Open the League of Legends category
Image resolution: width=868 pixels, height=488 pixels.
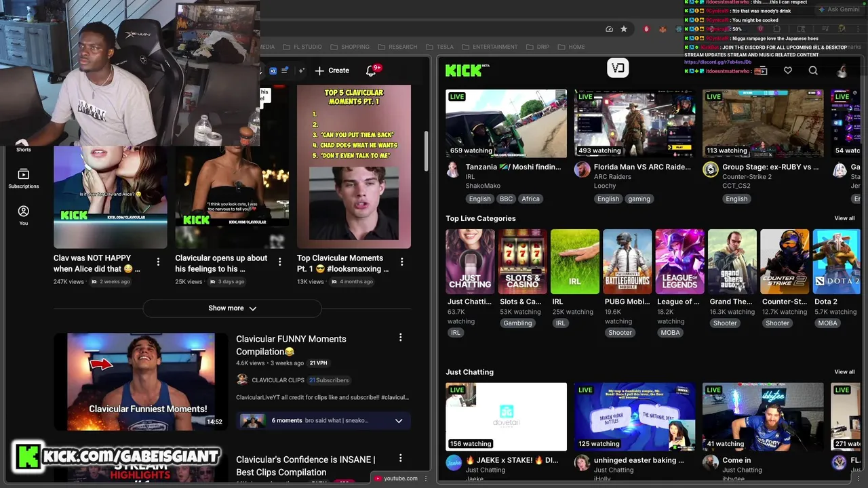679,262
